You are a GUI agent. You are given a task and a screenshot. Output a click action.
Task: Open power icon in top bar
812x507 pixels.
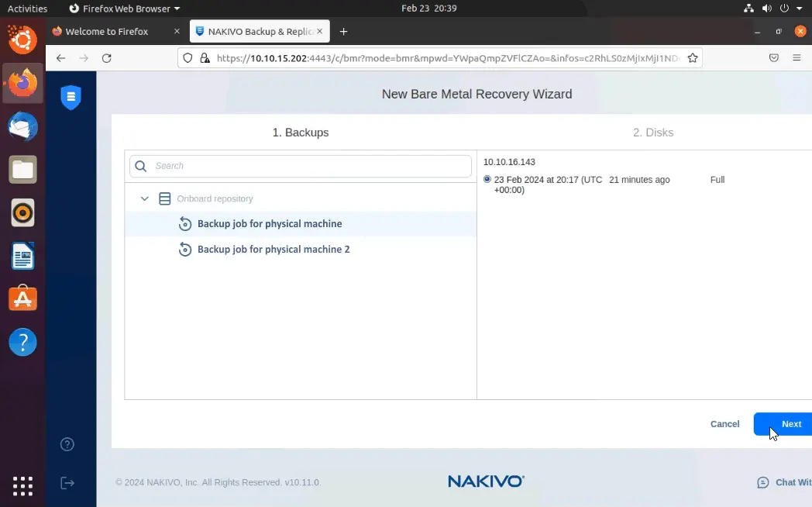[x=785, y=9]
